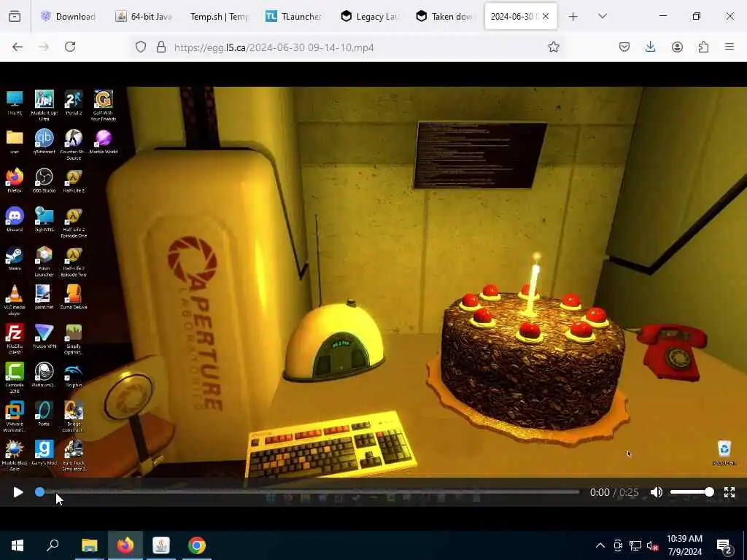747x560 pixels.
Task: View site security info via padlock
Action: [161, 47]
